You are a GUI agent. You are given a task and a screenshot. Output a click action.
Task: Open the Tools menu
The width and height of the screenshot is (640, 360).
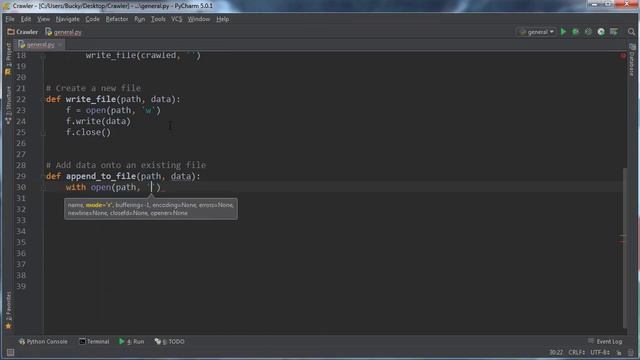tap(158, 19)
